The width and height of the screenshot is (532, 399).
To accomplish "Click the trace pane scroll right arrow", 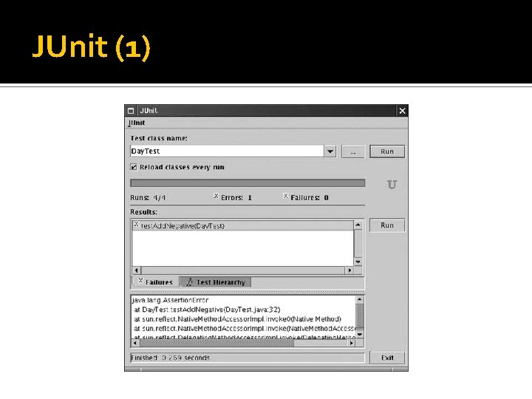I will (352, 343).
